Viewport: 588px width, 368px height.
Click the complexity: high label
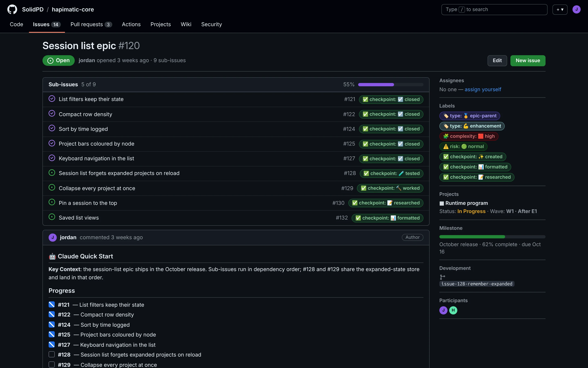click(469, 136)
